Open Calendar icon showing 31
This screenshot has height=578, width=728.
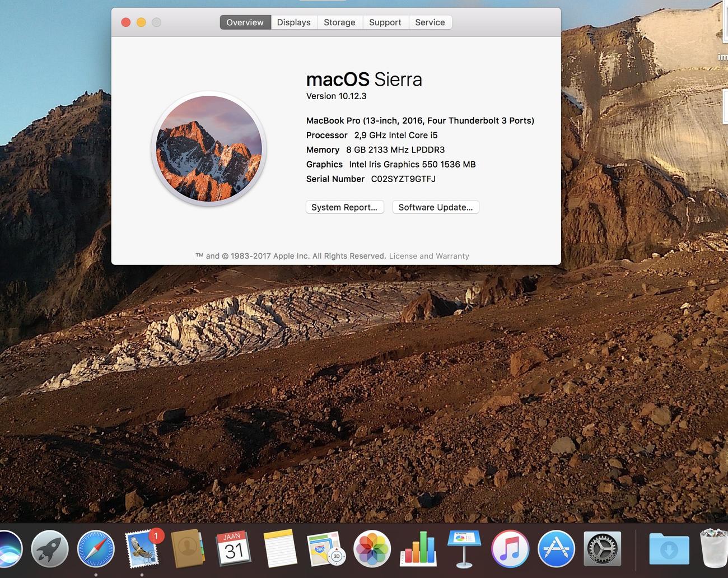point(232,549)
